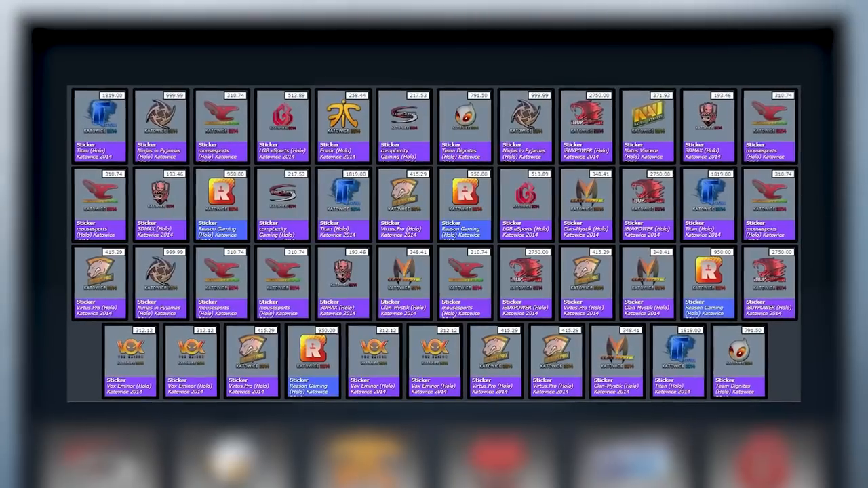Select compLexity Gaming sticker in the second row

click(282, 205)
